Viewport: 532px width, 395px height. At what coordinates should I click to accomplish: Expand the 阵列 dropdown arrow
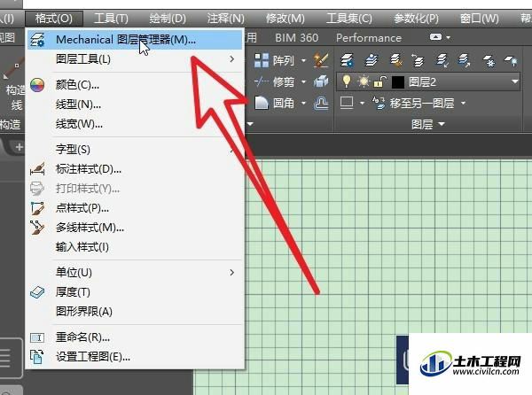[303, 60]
